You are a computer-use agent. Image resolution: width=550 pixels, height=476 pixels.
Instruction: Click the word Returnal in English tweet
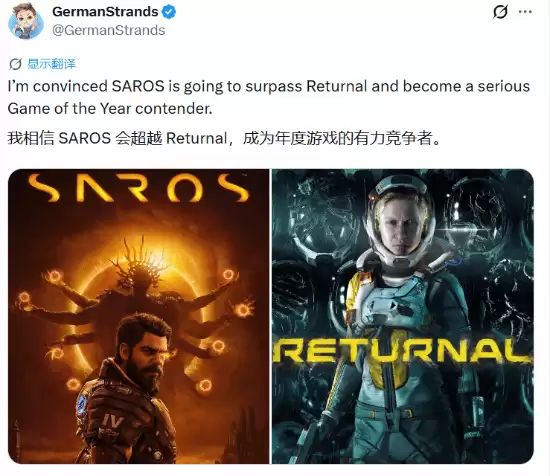(336, 86)
